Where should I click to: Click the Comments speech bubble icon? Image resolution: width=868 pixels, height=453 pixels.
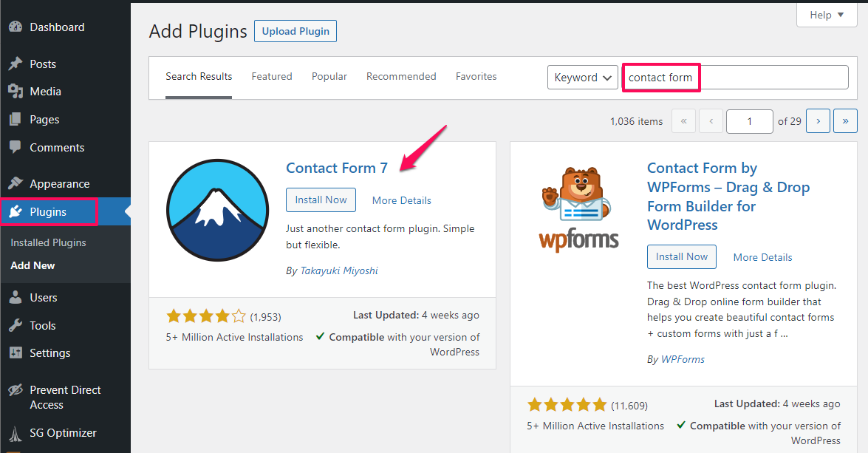[16, 147]
